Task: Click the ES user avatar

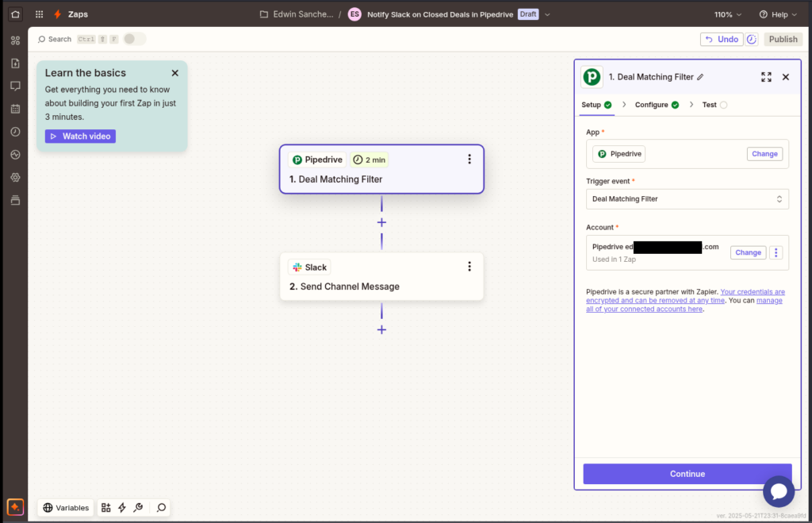Action: [354, 14]
